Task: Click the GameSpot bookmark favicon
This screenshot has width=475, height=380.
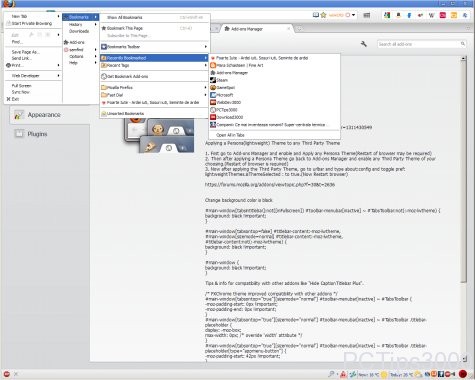Action: point(213,87)
